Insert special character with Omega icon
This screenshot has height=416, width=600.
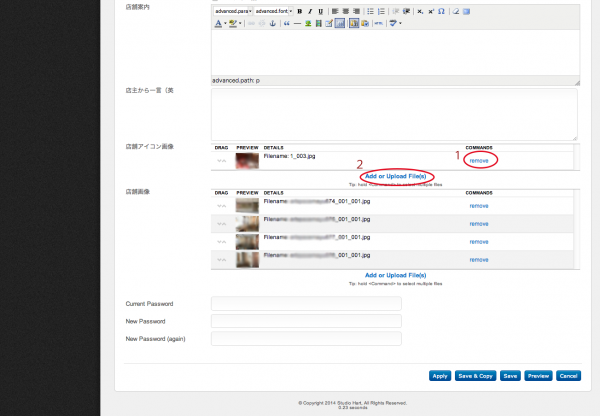tap(441, 11)
